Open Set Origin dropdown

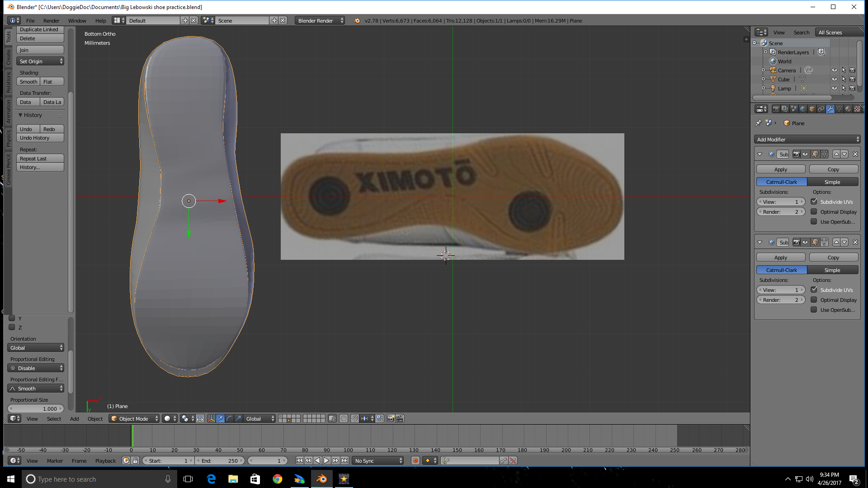pos(40,61)
